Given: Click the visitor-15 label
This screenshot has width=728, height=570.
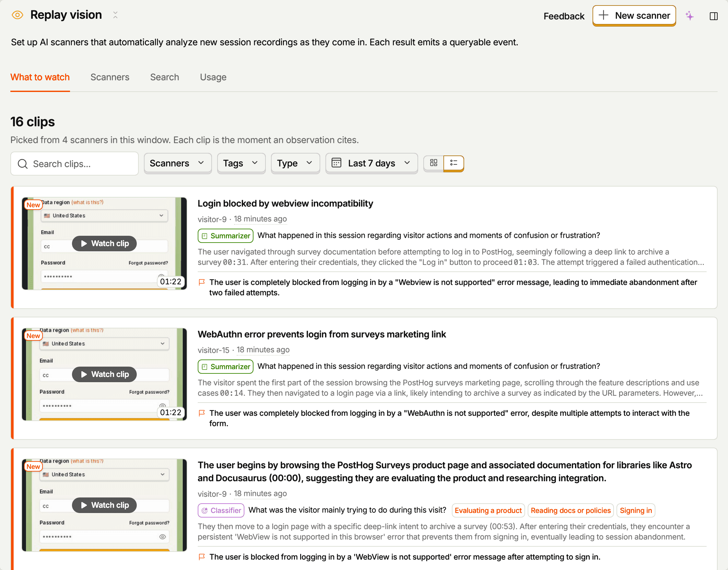Looking at the screenshot, I should point(213,350).
